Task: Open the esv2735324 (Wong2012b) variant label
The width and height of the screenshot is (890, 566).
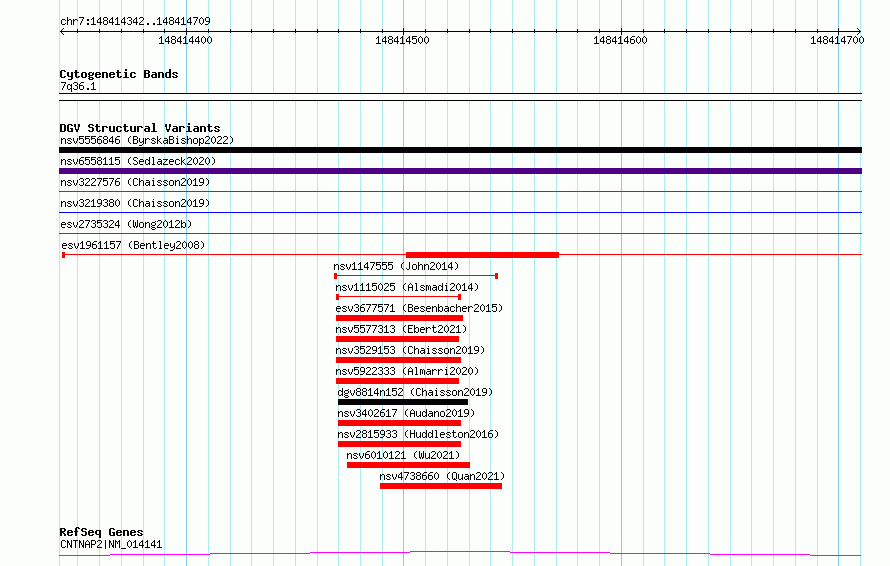Action: coord(126,225)
